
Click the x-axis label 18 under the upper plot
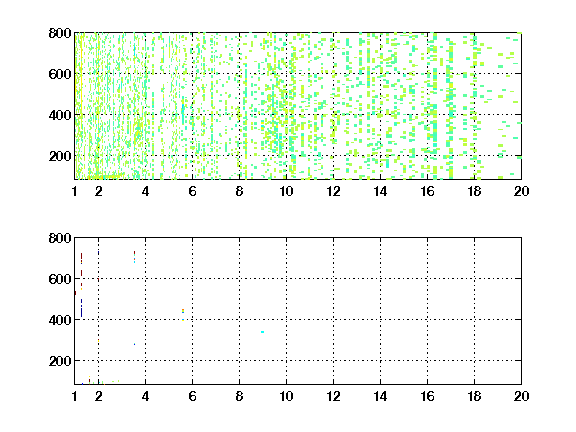click(474, 191)
